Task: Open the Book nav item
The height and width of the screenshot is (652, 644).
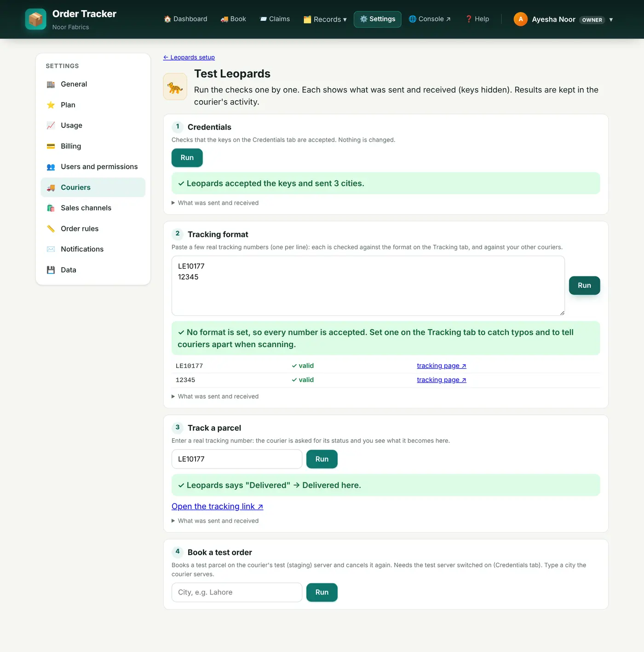Action: [233, 19]
